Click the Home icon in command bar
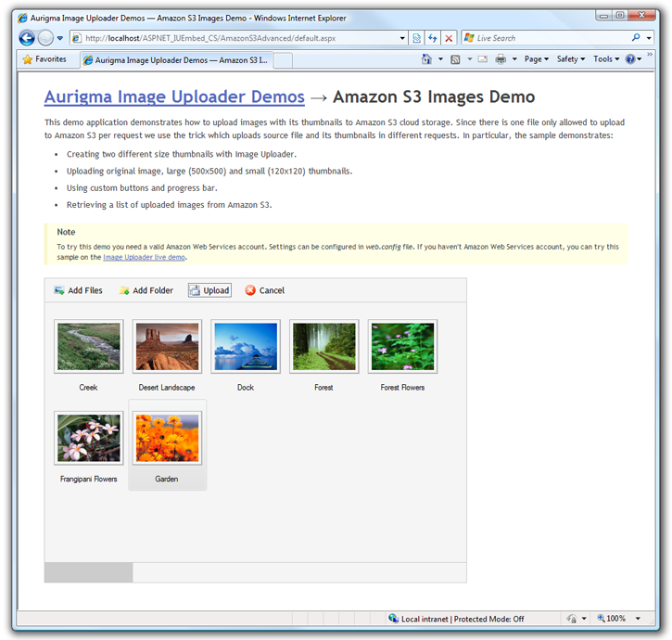 426,59
